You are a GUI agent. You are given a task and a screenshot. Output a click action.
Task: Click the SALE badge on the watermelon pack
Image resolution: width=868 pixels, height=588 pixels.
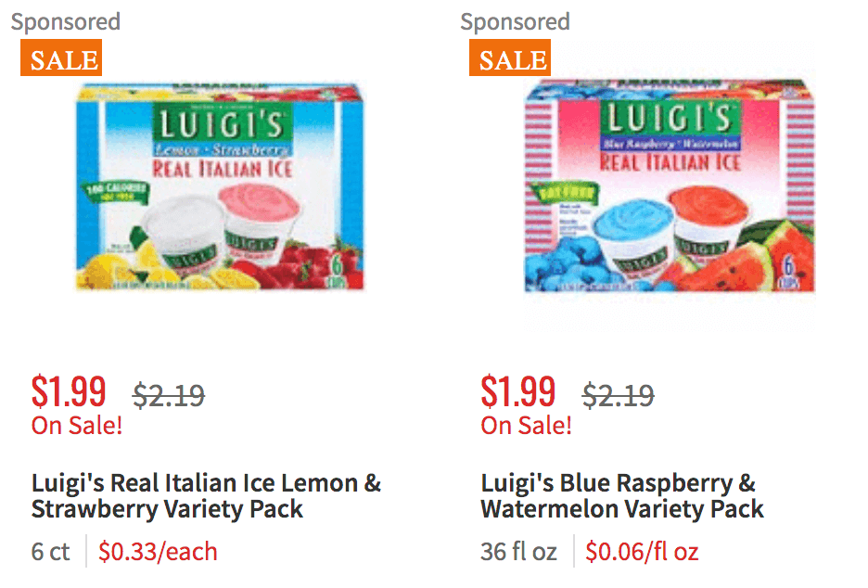[x=509, y=58]
